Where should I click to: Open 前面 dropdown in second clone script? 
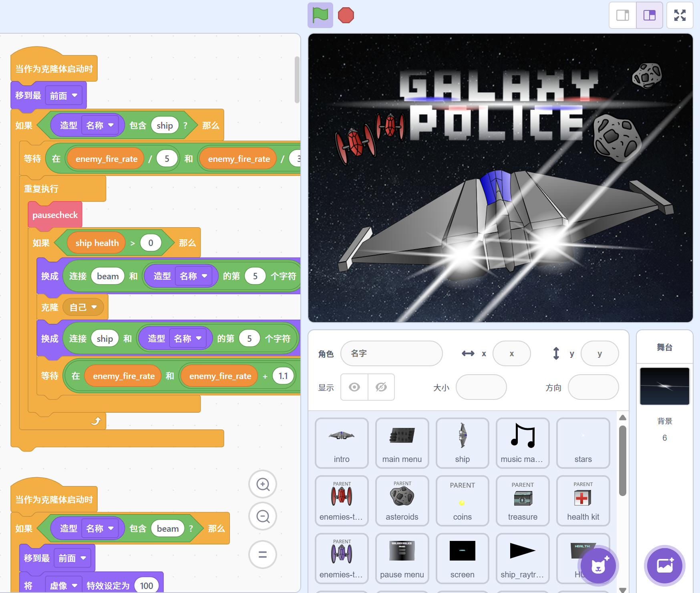[72, 558]
